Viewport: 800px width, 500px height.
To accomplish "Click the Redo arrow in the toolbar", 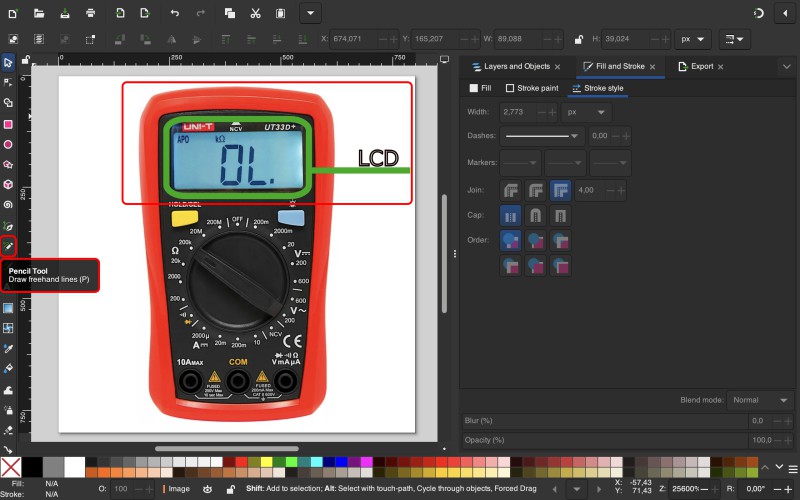I will 201,13.
